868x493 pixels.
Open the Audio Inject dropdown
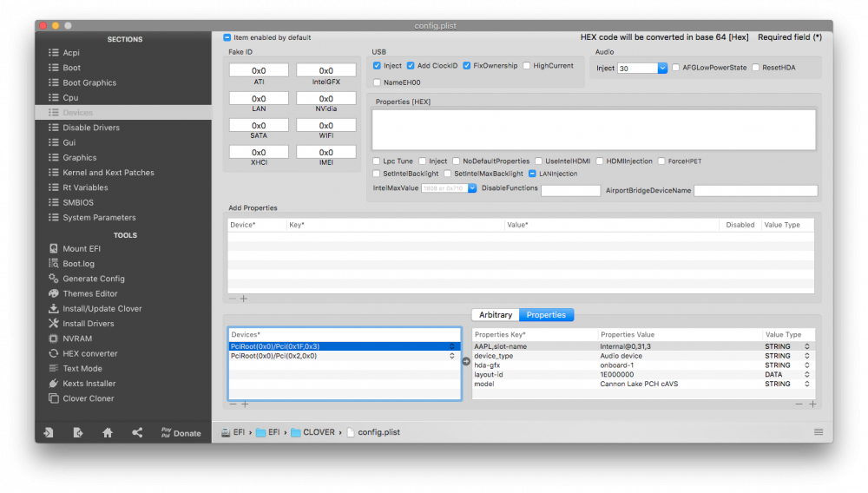(x=662, y=68)
